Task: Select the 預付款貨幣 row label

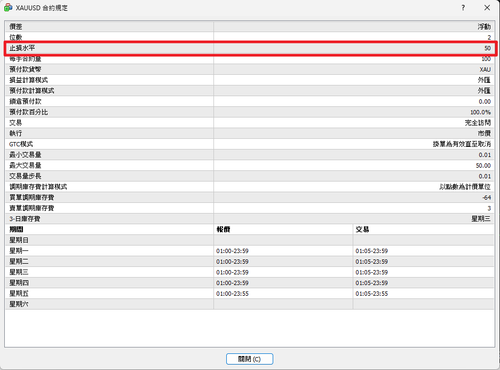Action: point(25,69)
